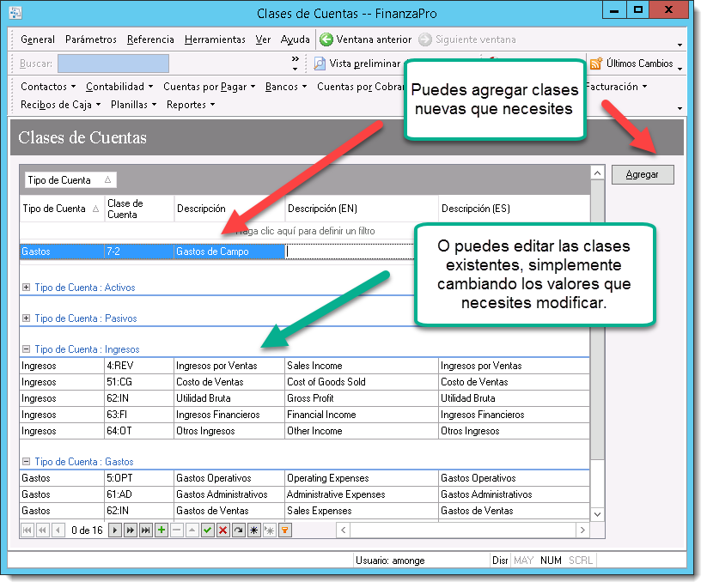Image resolution: width=707 pixels, height=588 pixels.
Task: Click grid vertical scrollbar up arrow
Action: coord(597,173)
